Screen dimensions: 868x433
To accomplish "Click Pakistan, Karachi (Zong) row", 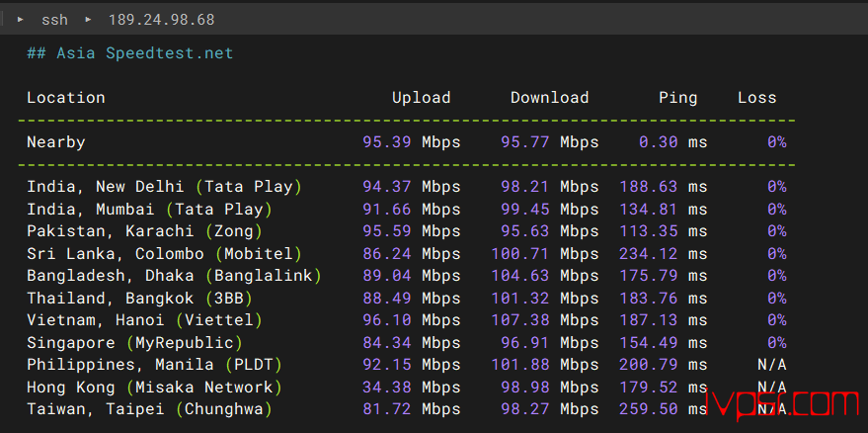I will pos(407,231).
